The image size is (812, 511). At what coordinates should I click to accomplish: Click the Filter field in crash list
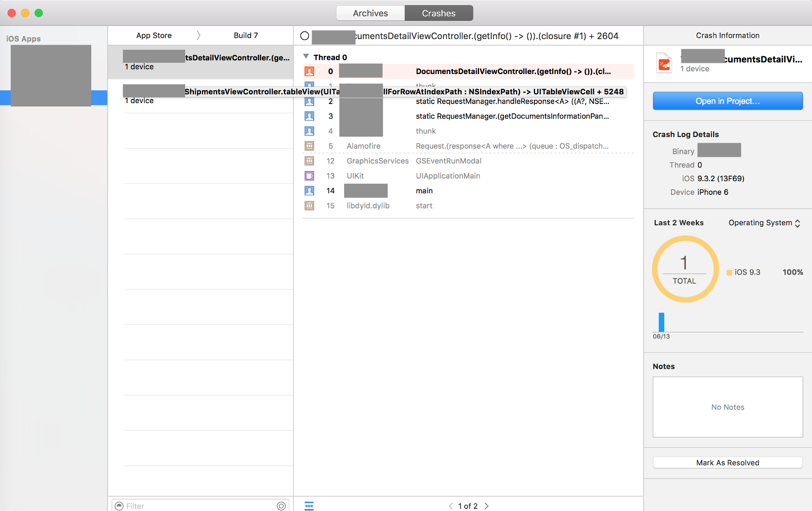pos(200,506)
